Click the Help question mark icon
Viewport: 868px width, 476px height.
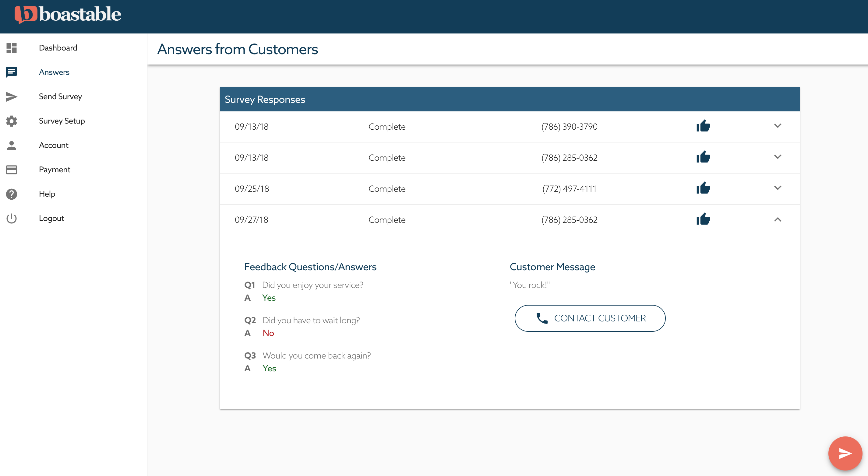tap(12, 194)
